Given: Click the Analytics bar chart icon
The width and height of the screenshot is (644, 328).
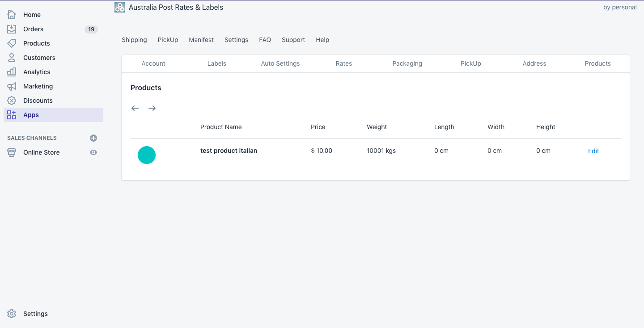Looking at the screenshot, I should pos(12,72).
